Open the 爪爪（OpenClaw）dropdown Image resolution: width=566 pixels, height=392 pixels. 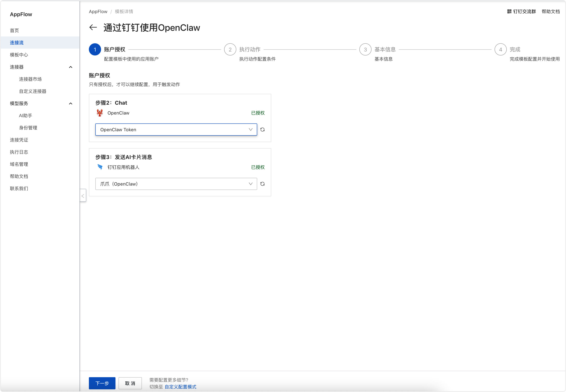pyautogui.click(x=176, y=184)
